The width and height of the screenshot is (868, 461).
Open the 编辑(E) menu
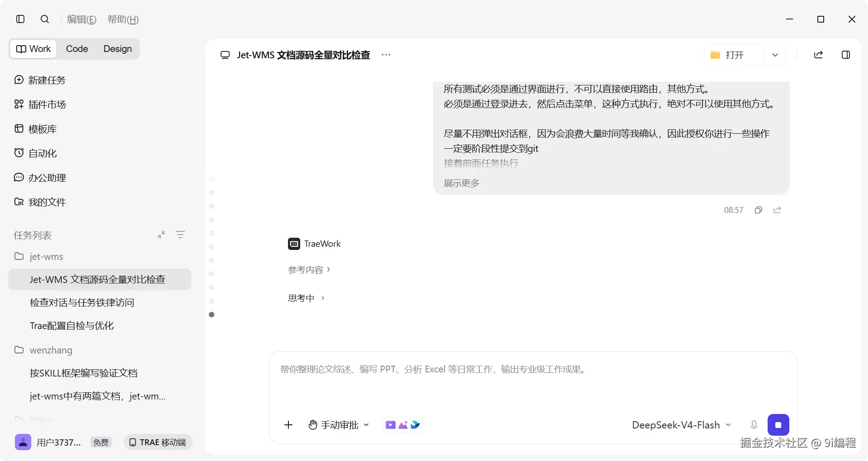coord(82,19)
